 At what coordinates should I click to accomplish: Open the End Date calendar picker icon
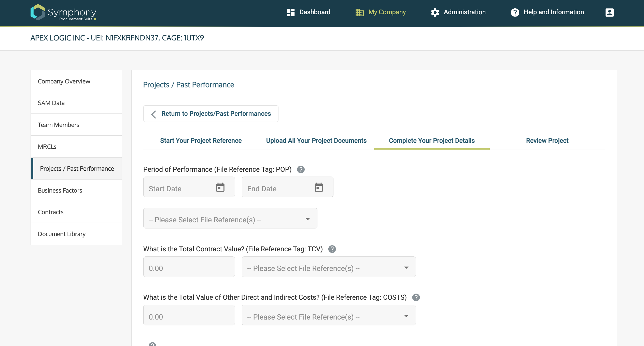[x=319, y=187]
